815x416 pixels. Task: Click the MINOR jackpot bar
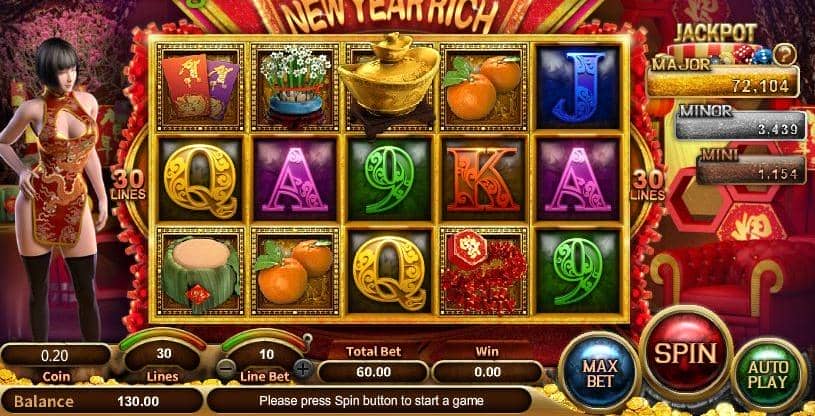click(x=741, y=125)
